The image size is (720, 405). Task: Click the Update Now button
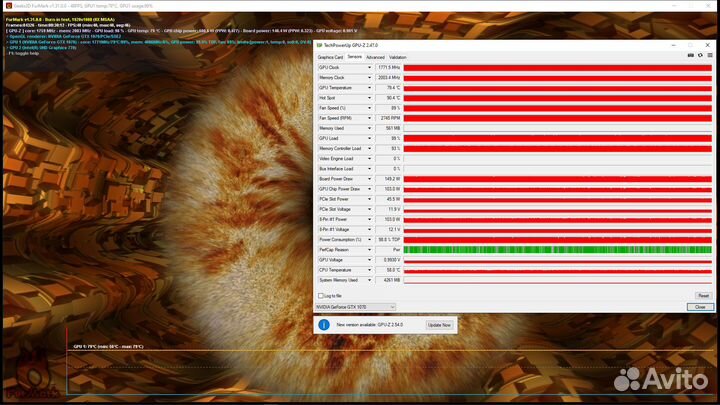tap(439, 325)
